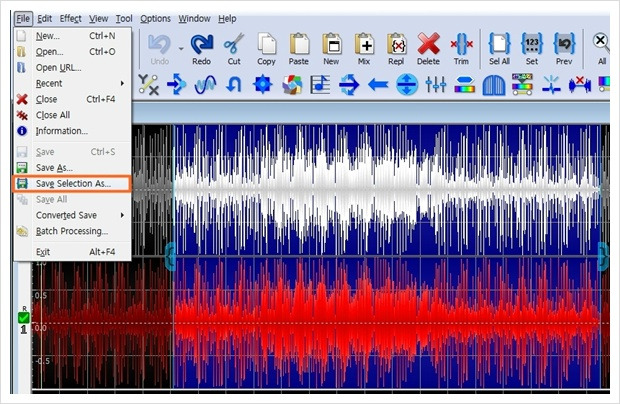This screenshot has width=620, height=404.
Task: Click the Sel All icon
Action: tap(499, 49)
